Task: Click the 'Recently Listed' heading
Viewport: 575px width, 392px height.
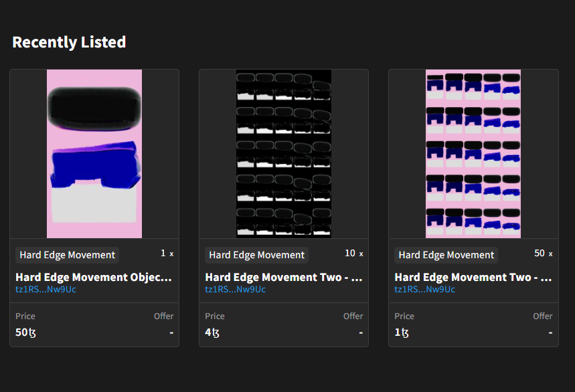Action: (x=69, y=42)
